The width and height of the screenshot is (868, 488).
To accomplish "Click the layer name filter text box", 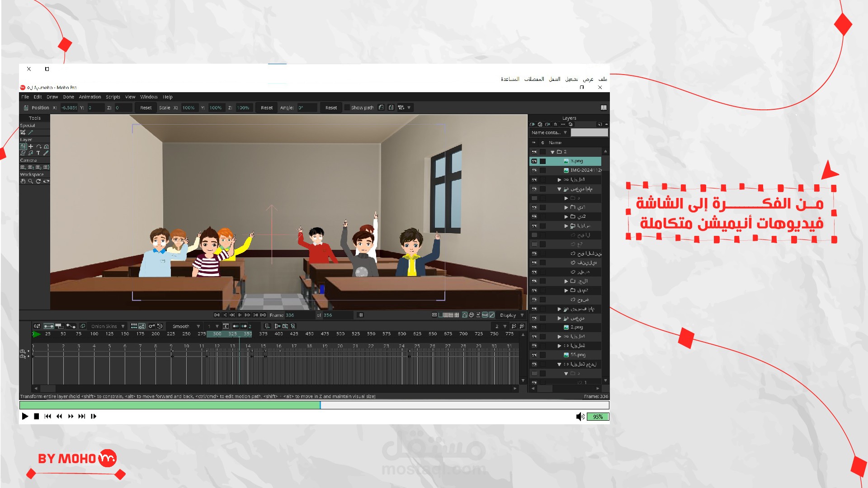I will (x=590, y=132).
